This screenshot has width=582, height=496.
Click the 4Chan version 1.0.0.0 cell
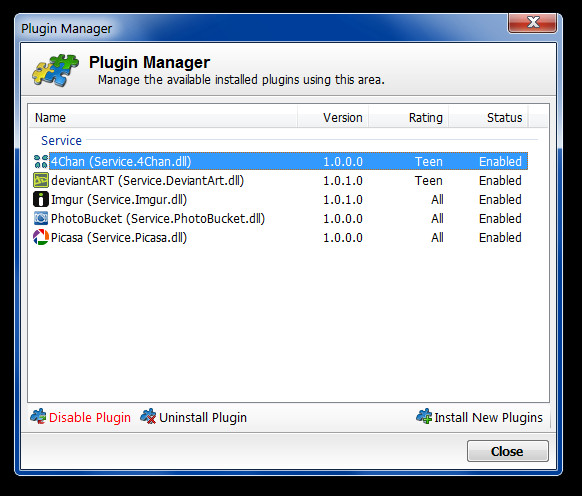click(343, 161)
